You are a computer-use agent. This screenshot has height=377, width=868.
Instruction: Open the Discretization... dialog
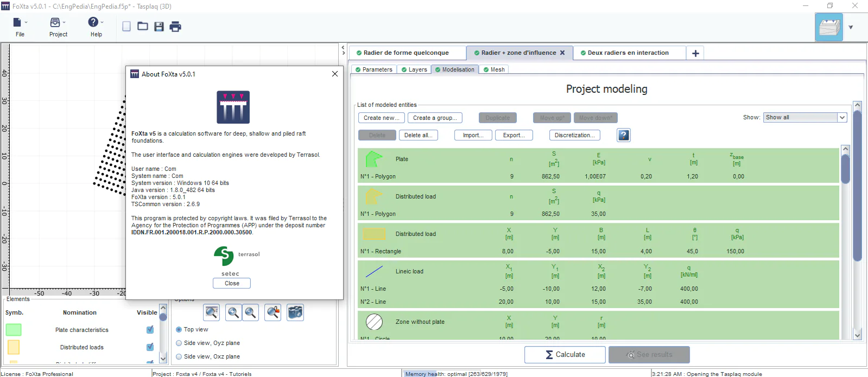(x=574, y=135)
